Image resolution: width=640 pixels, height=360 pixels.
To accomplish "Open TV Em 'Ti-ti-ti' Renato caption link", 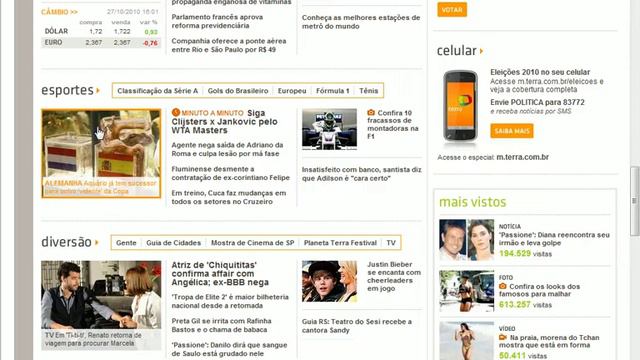I will [x=93, y=339].
